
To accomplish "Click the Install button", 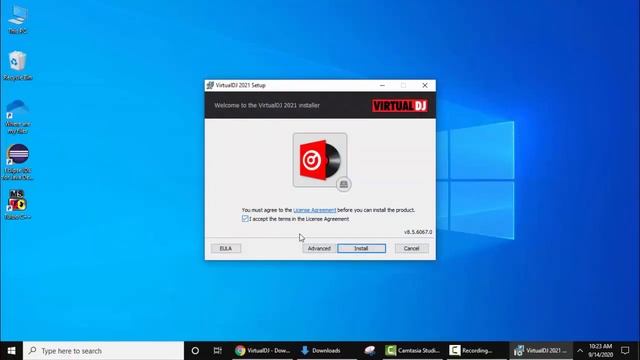I will coord(361,248).
